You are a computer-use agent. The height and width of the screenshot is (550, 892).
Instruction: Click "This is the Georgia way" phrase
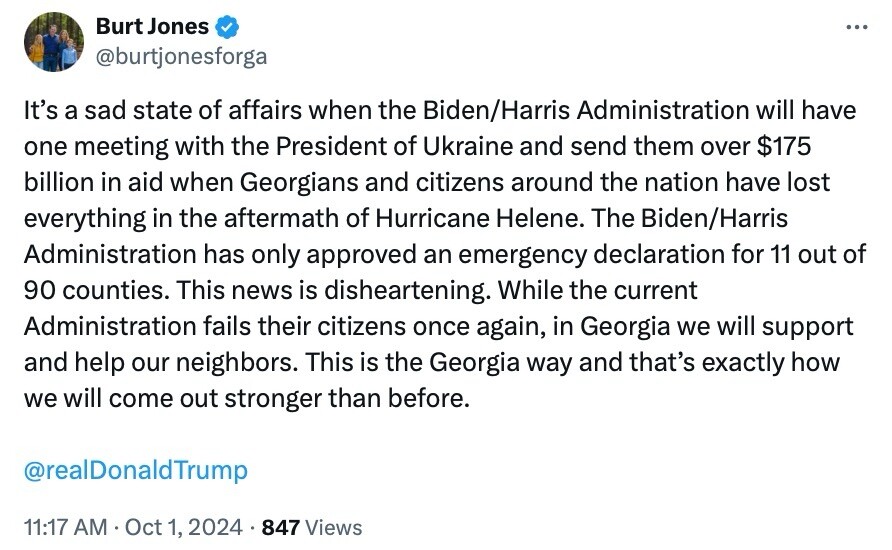439,362
